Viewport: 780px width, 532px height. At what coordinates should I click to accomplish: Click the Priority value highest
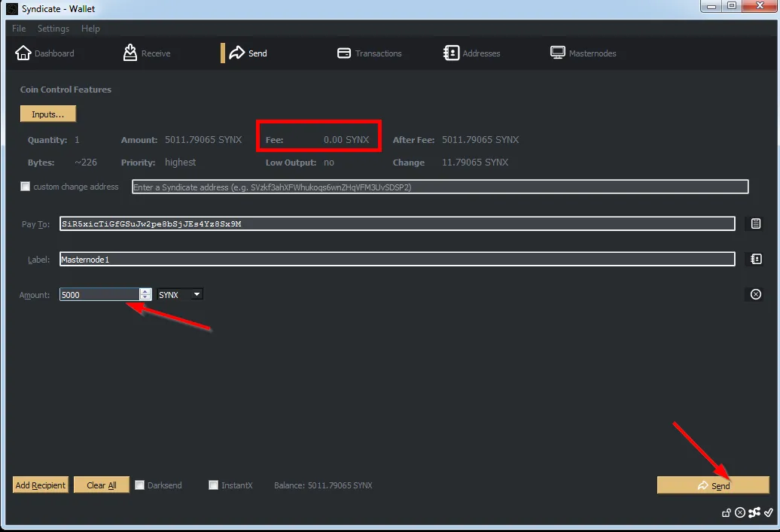tap(180, 162)
